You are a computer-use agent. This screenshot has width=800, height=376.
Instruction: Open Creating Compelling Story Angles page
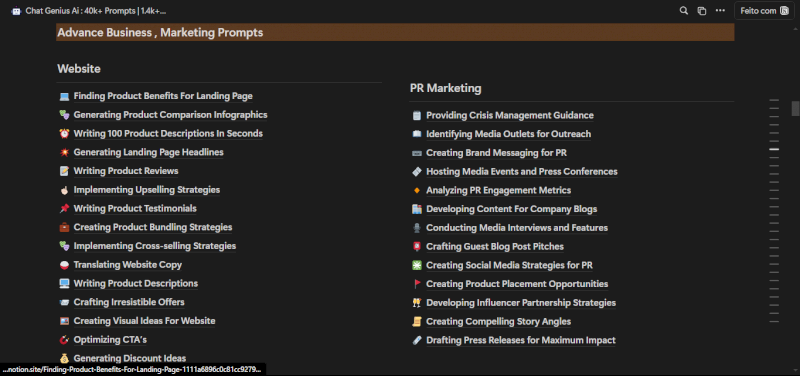[498, 321]
